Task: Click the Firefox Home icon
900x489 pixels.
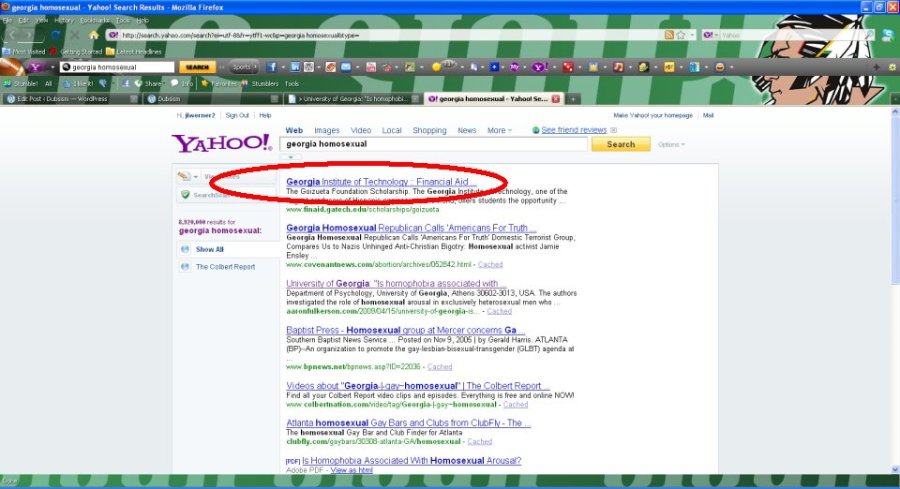Action: (94, 35)
